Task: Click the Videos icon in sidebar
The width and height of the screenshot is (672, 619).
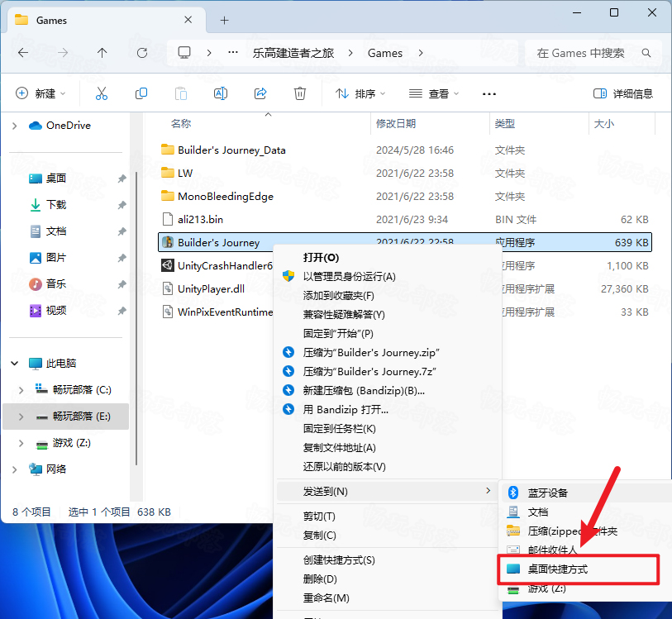Action: coord(36,311)
